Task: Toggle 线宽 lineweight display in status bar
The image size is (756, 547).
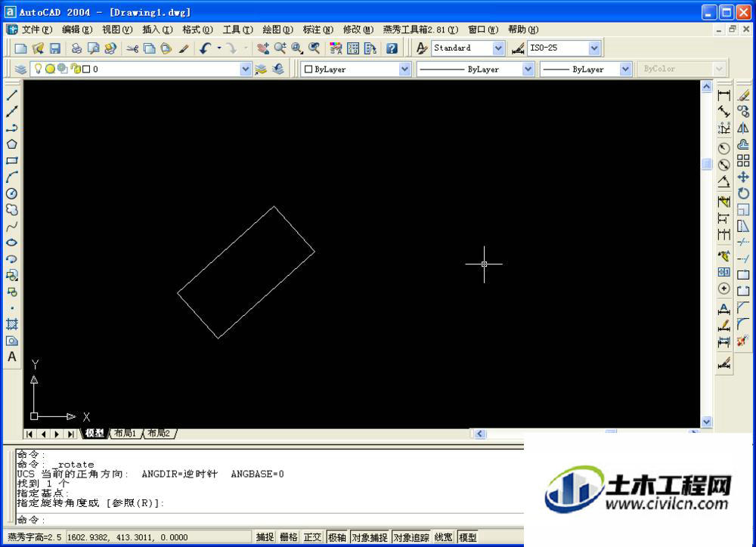Action: tap(443, 537)
